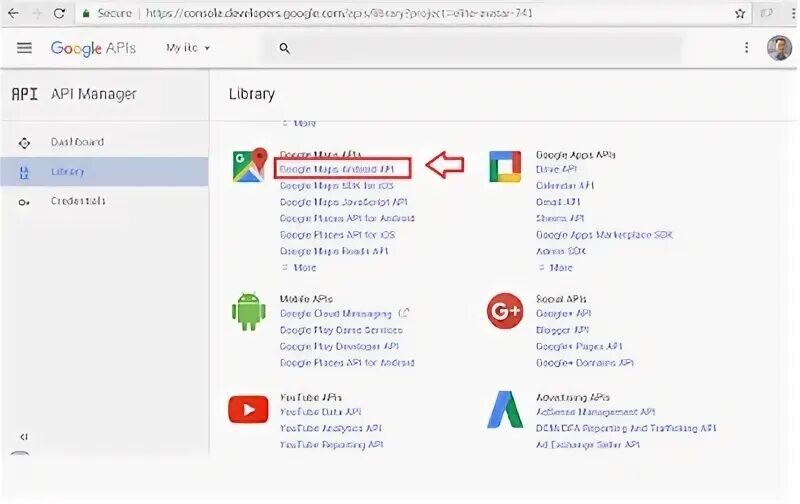The width and height of the screenshot is (800, 504).
Task: Open Google Cloud Messaging link
Action: point(336,314)
